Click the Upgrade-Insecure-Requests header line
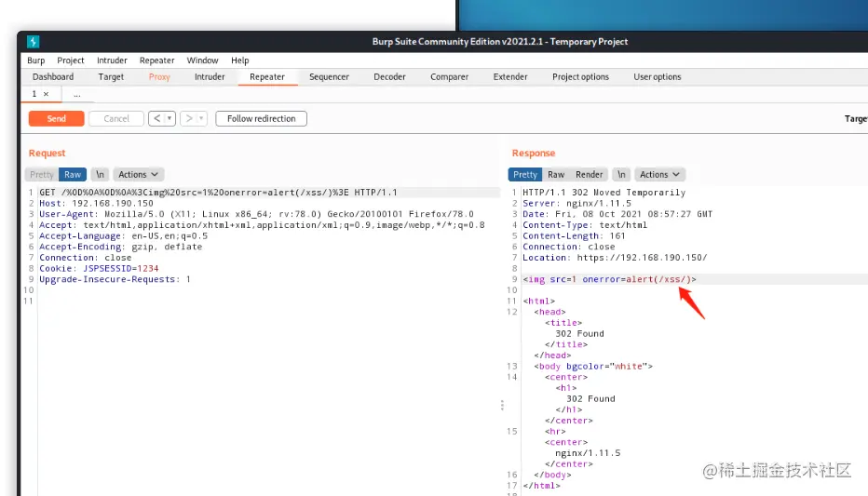868x496 pixels. point(115,279)
